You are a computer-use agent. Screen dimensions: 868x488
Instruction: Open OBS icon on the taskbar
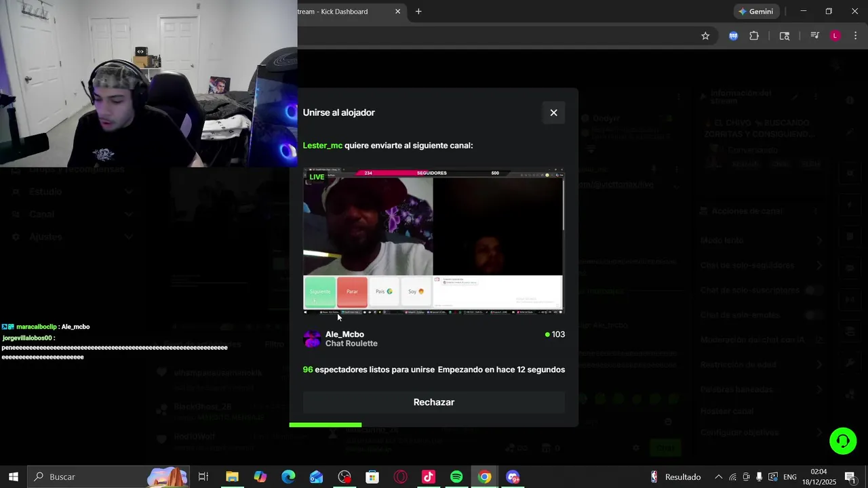(344, 477)
